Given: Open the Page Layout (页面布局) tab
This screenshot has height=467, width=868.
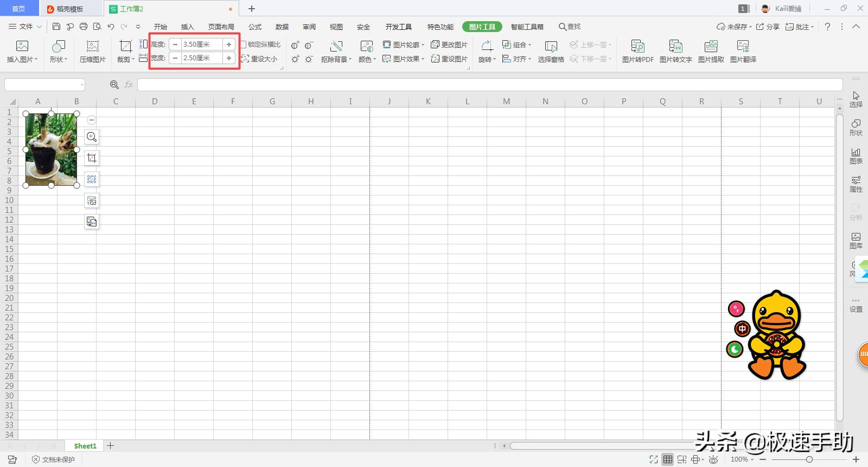Looking at the screenshot, I should click(221, 27).
